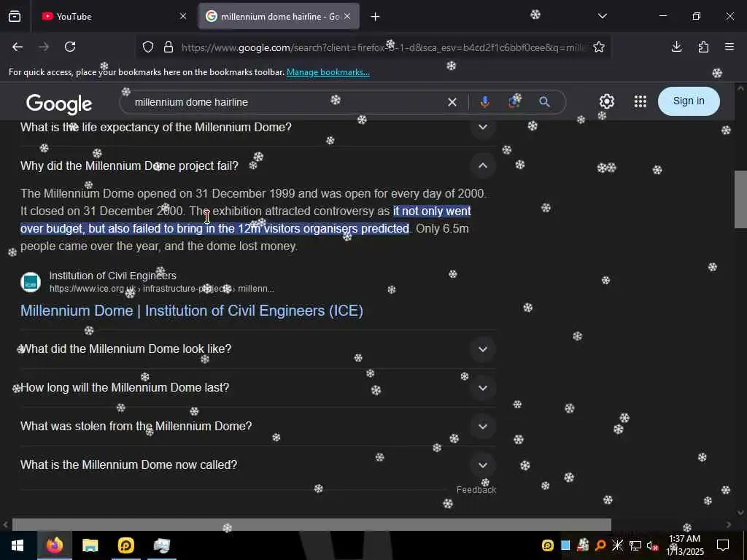View site security padlock info
The height and width of the screenshot is (560, 747).
(169, 47)
